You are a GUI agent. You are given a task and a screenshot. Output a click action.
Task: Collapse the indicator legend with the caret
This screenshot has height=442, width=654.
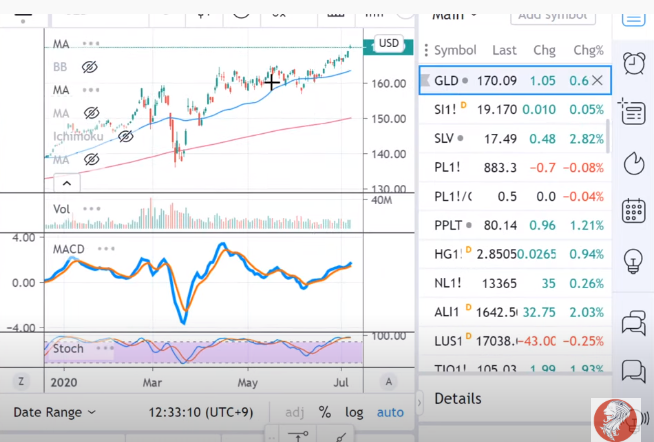(x=67, y=183)
